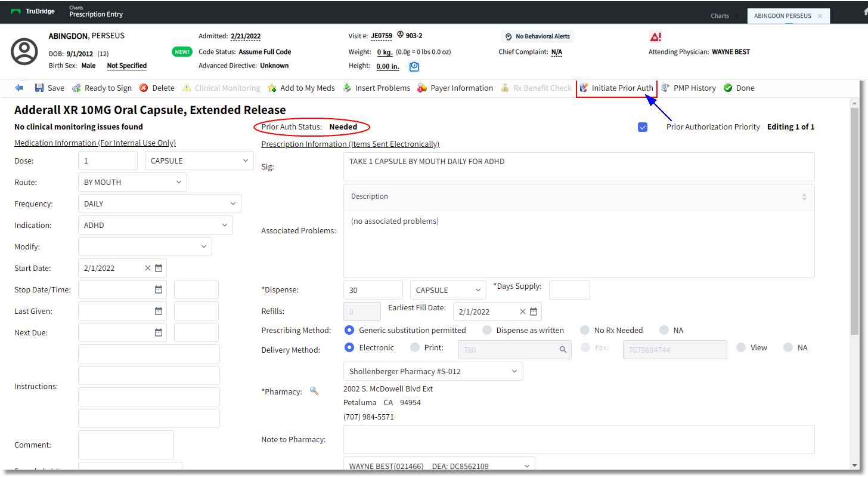The height and width of the screenshot is (478, 868).
Task: Clear the Start Date value
Action: pos(148,268)
